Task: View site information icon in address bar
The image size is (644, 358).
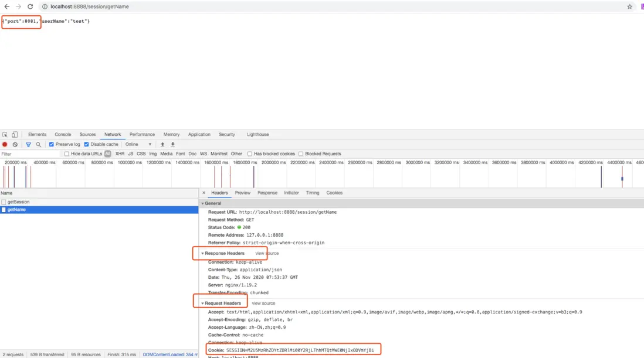Action: point(45,6)
